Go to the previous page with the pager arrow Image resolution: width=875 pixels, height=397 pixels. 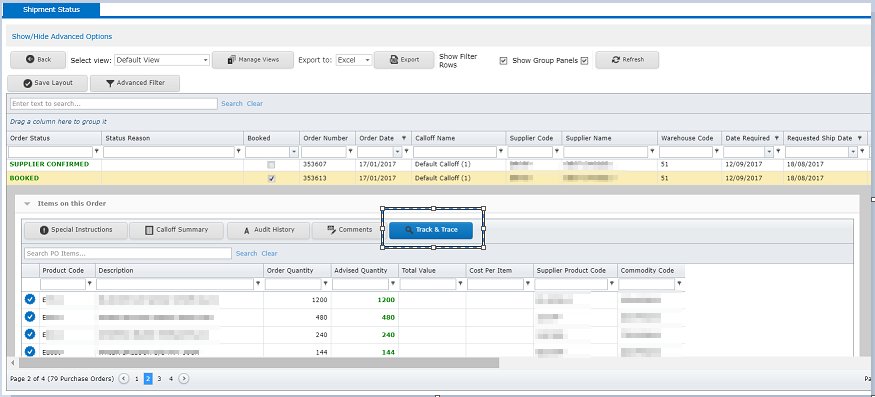pyautogui.click(x=124, y=379)
